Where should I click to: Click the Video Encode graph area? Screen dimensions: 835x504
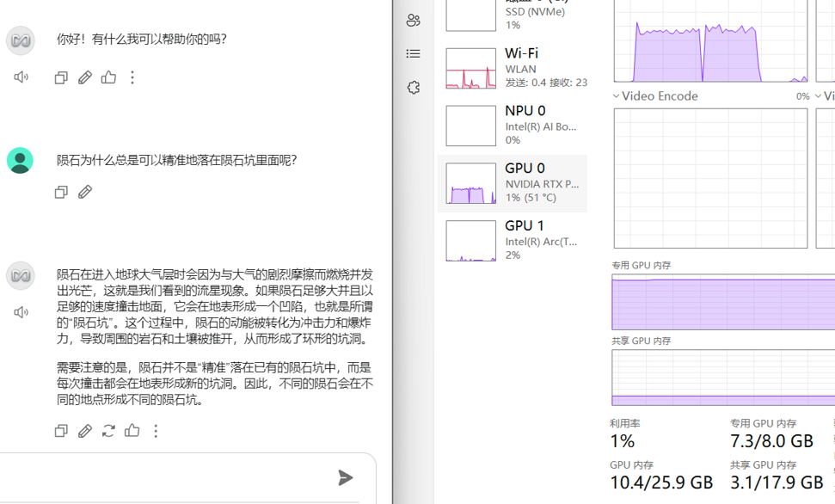710,178
